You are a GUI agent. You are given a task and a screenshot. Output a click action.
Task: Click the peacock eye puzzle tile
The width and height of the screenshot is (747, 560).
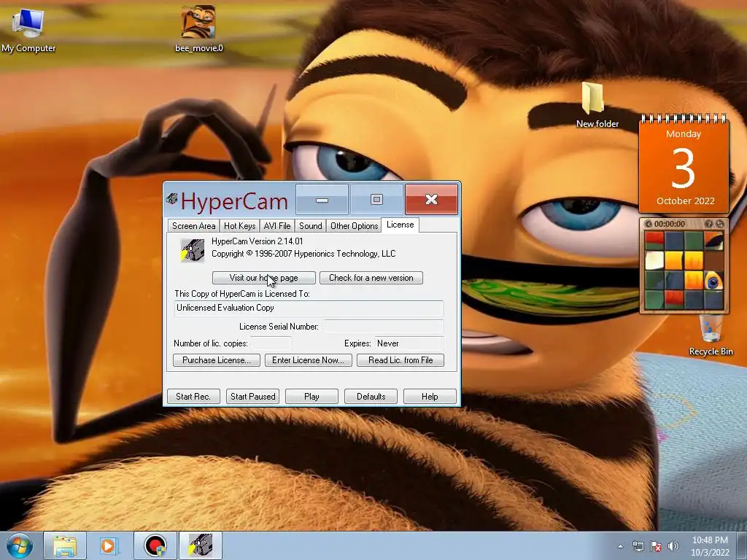[713, 281]
